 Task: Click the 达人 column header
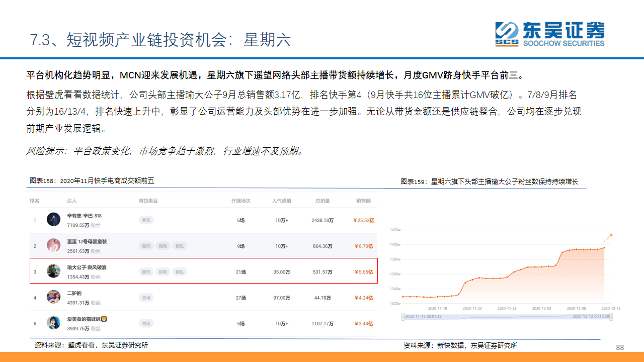pos(72,201)
